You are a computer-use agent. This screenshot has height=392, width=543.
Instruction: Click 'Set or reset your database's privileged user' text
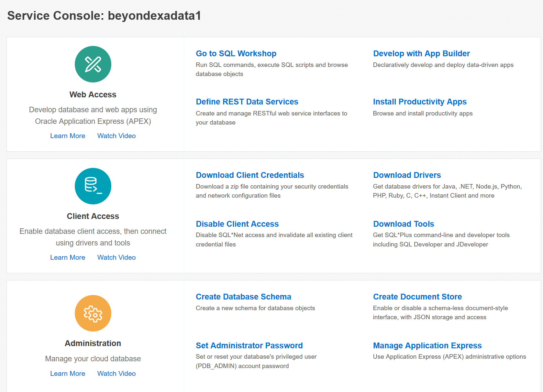click(256, 361)
